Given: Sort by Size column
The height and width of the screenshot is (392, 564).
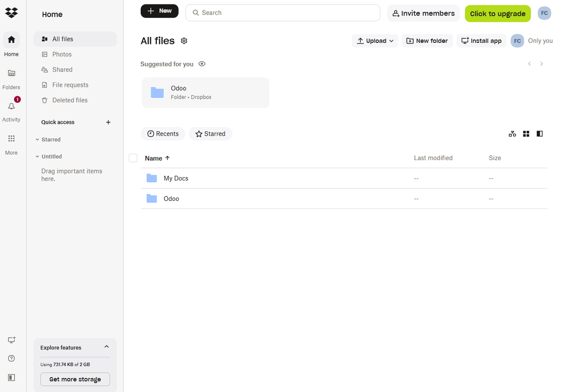Looking at the screenshot, I should click(x=495, y=158).
